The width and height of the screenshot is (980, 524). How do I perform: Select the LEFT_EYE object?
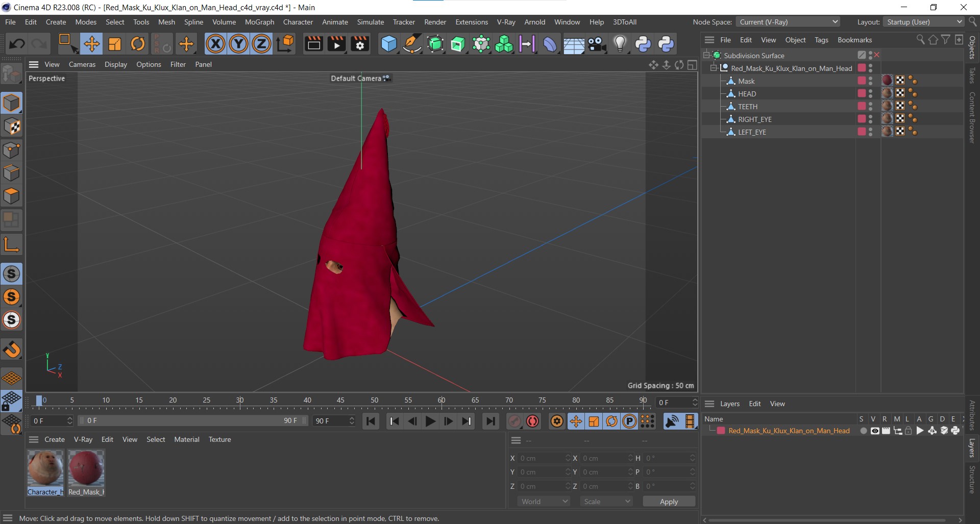pos(752,132)
